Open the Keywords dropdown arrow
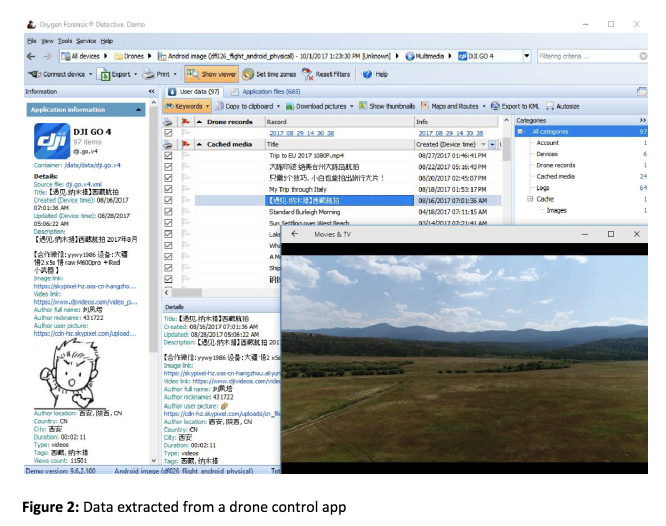 pyautogui.click(x=207, y=106)
